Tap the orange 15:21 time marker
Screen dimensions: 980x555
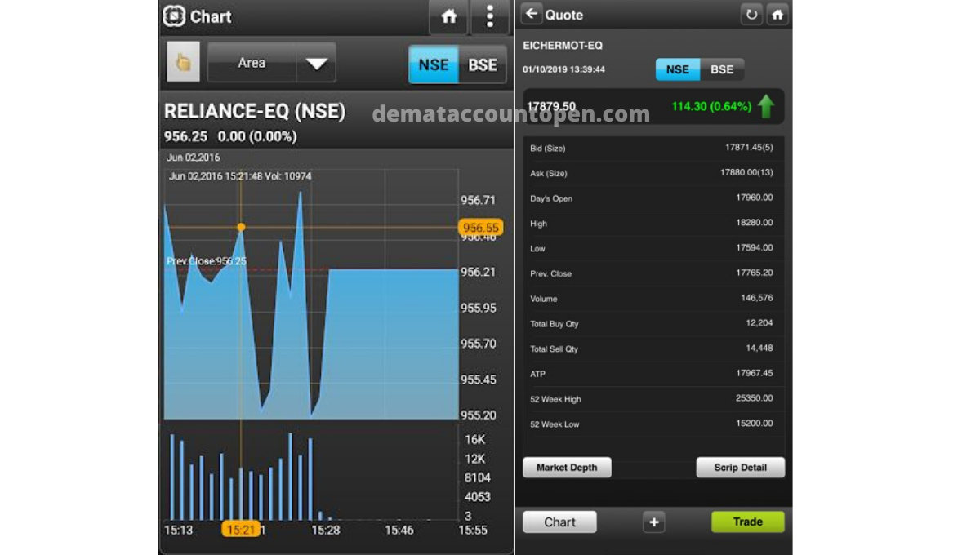click(x=241, y=530)
